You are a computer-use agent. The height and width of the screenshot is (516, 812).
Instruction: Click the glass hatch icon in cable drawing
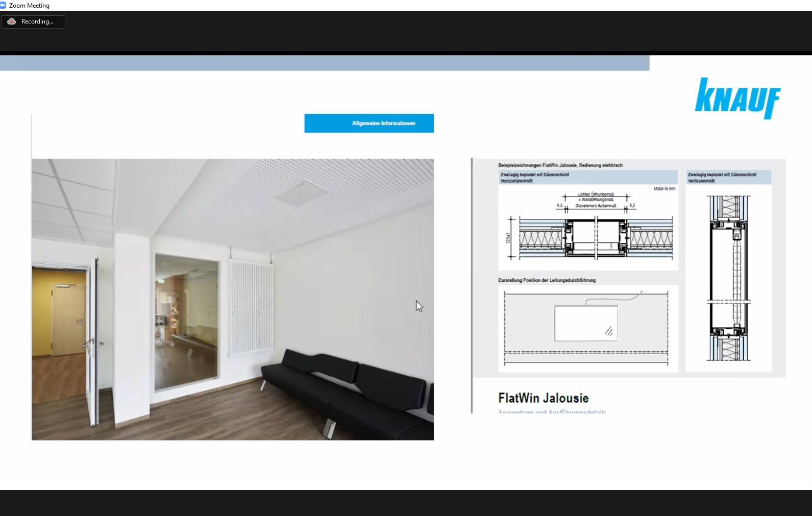609,332
